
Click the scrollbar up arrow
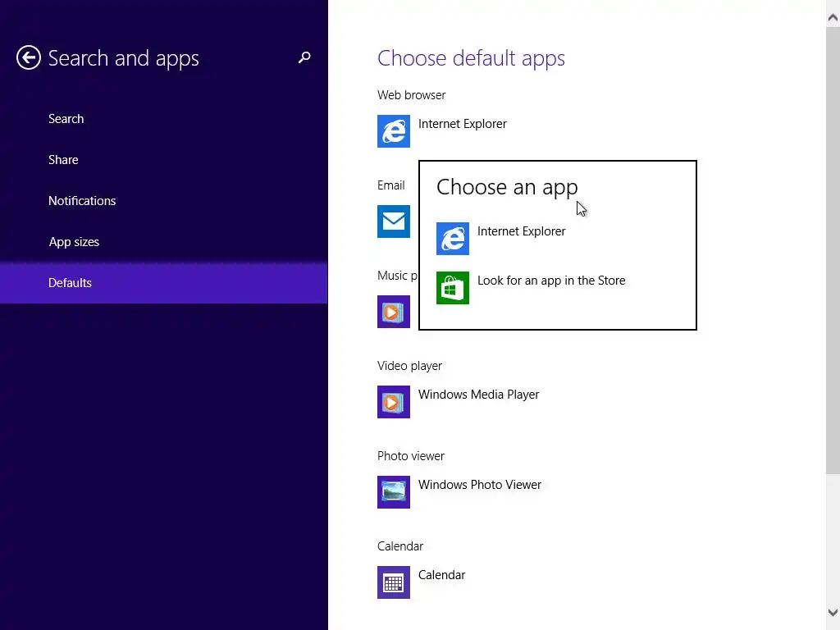(833, 18)
